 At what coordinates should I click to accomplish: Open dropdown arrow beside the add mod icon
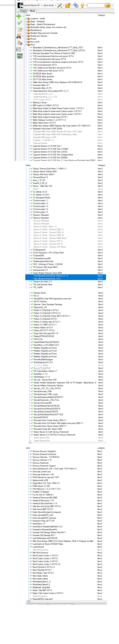click(x=23, y=16)
